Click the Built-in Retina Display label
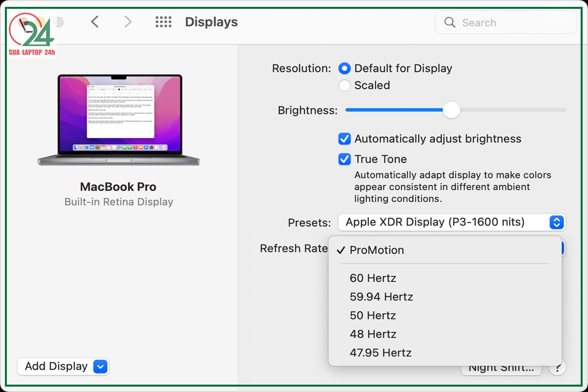The height and width of the screenshot is (392, 588). tap(119, 202)
